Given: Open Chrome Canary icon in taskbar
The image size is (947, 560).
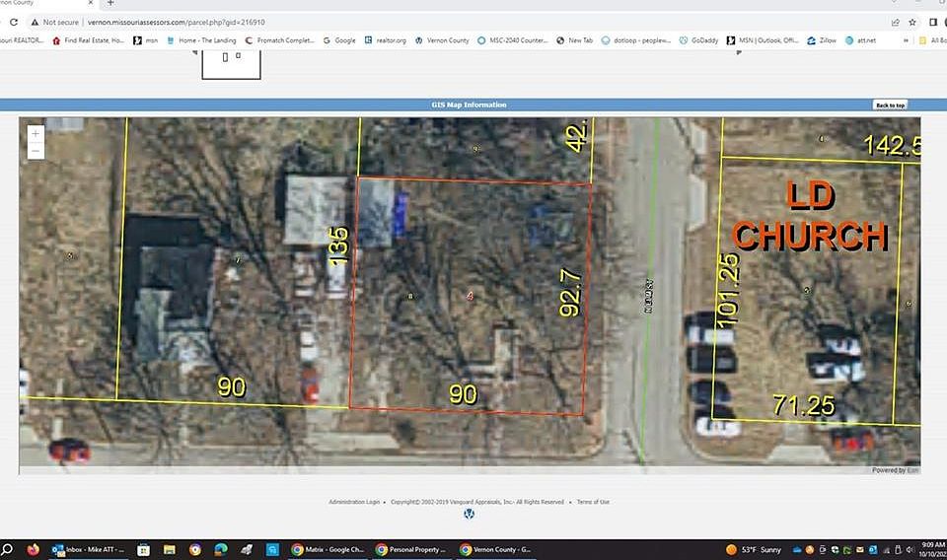Looking at the screenshot, I should coord(195,549).
